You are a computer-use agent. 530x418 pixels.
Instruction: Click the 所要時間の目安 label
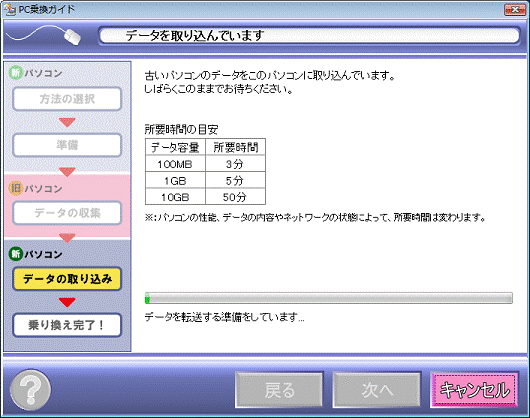pos(181,129)
